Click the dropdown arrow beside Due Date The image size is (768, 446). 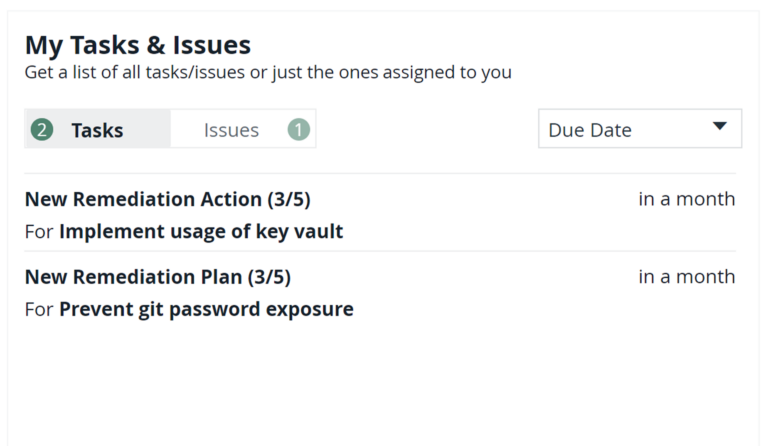click(719, 127)
